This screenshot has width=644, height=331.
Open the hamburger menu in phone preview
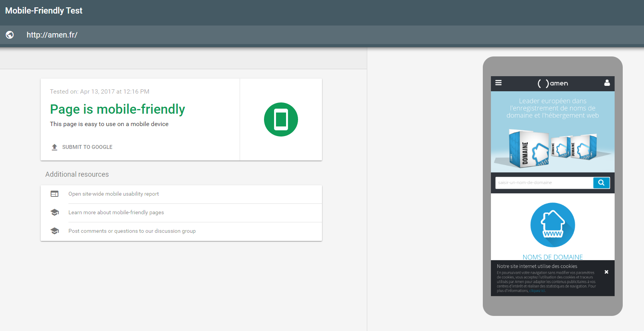click(499, 83)
